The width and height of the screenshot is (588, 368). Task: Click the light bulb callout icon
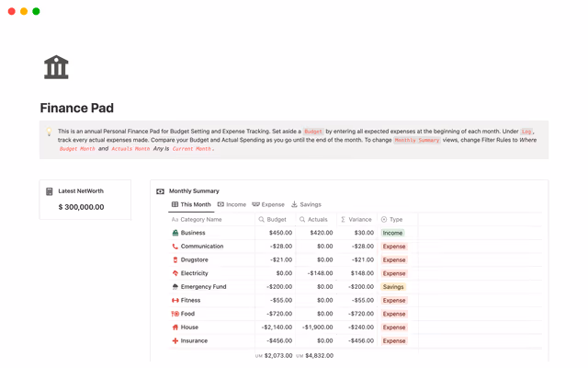[50, 132]
